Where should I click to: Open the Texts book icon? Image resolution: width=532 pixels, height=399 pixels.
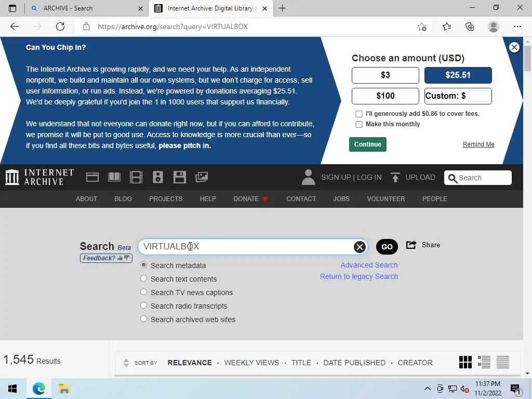point(114,177)
